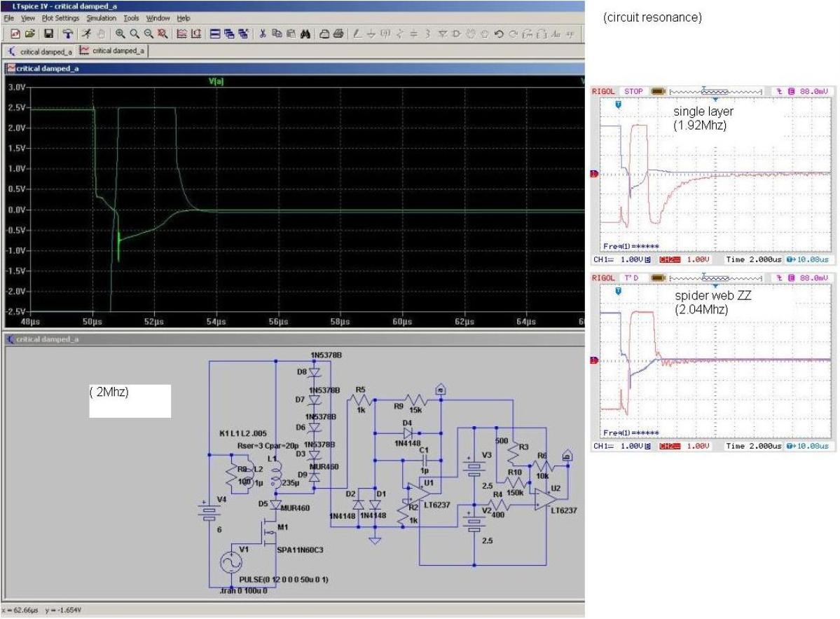Open a file with the folder icon
Image resolution: width=840 pixels, height=619 pixels.
[x=30, y=34]
